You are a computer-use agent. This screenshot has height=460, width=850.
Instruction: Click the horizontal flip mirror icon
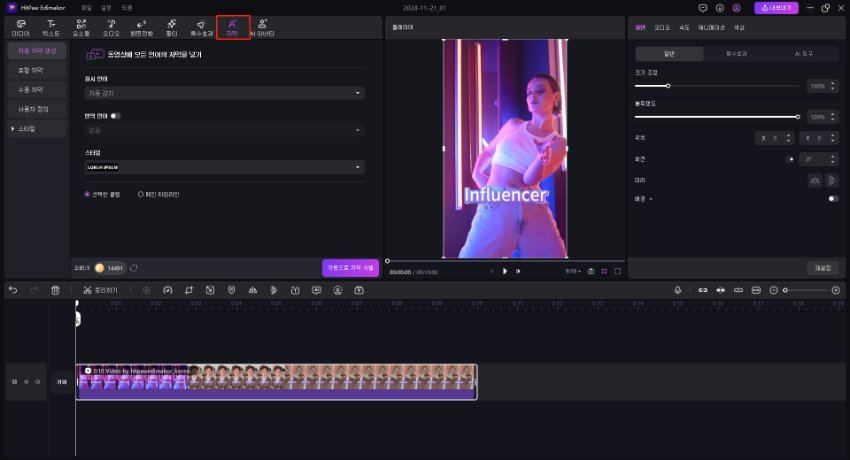click(x=813, y=180)
